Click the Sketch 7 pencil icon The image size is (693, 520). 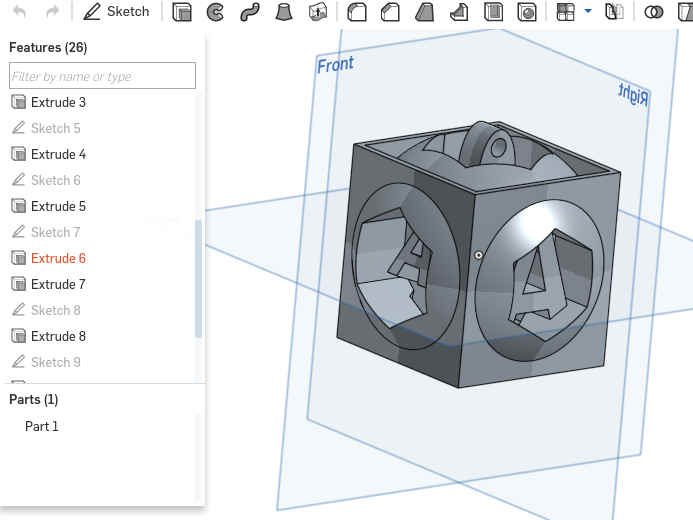[x=18, y=232]
